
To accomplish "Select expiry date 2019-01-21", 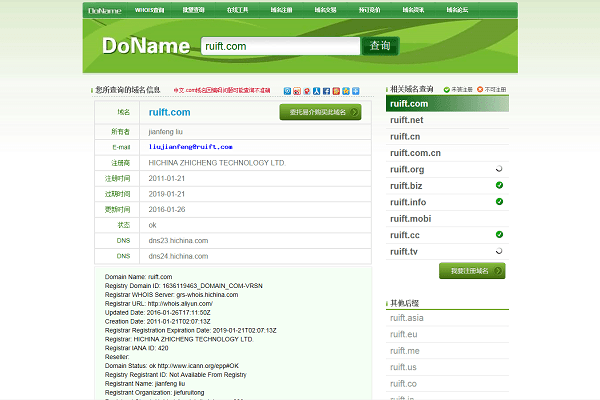I will (167, 194).
